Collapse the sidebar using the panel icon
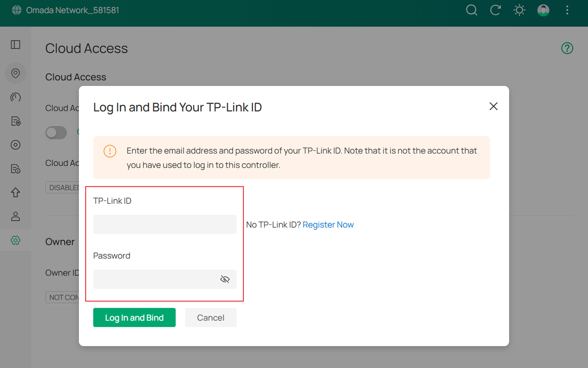 [16, 45]
